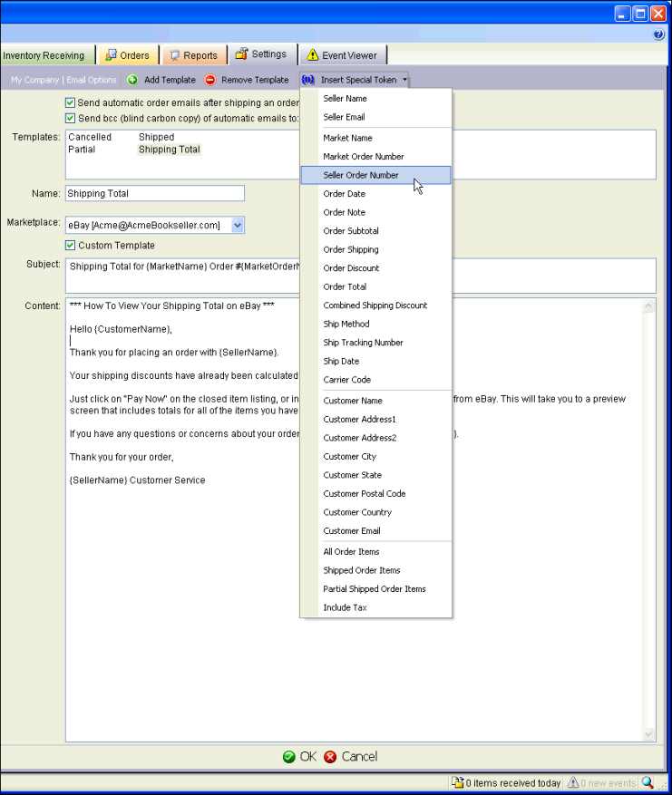Insert Include Tax token

[375, 607]
